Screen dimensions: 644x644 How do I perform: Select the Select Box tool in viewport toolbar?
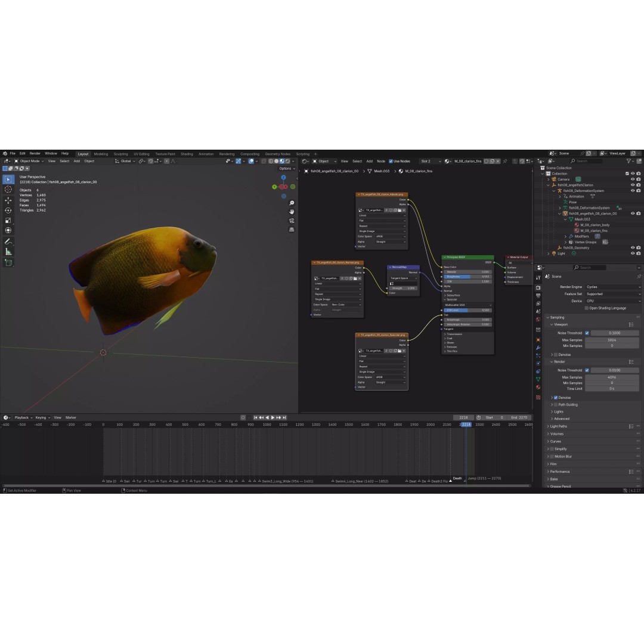coord(8,179)
